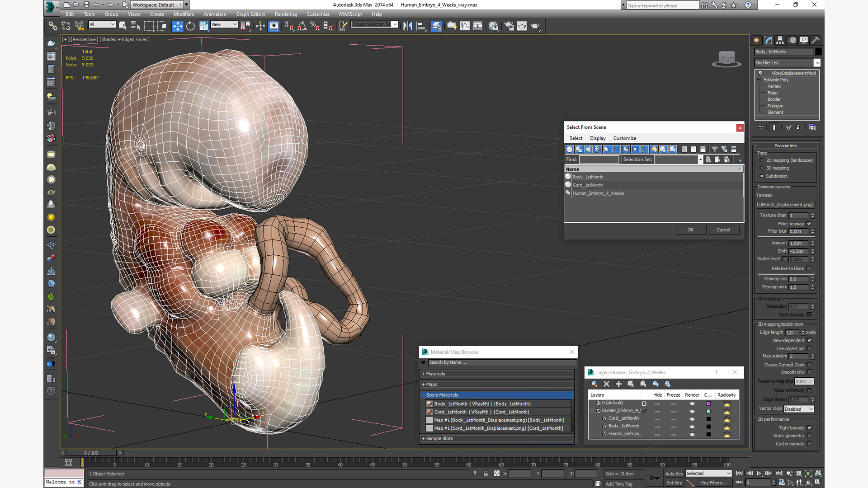
Task: Click OK in Select From Scene dialog
Action: [x=690, y=230]
